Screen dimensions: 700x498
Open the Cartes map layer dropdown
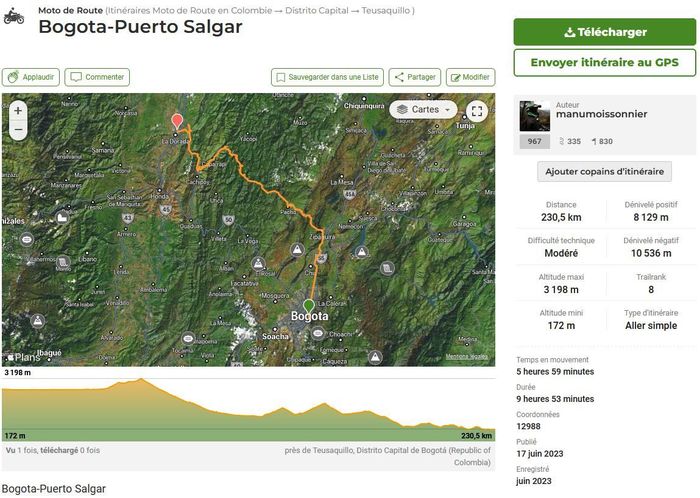tap(423, 109)
